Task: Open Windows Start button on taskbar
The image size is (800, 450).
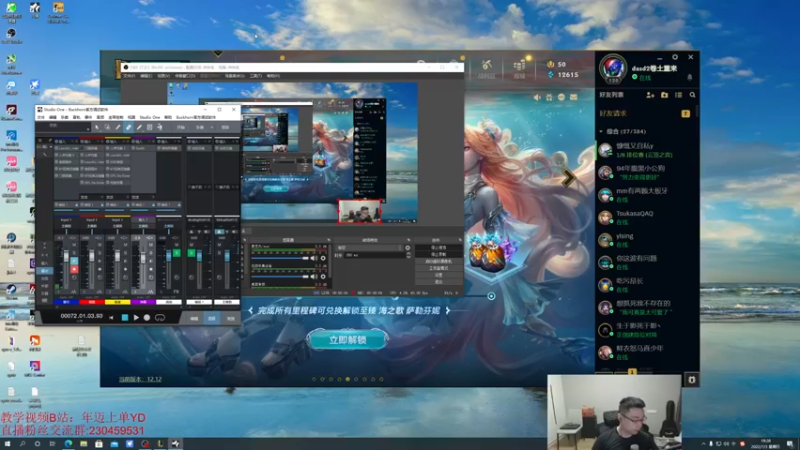Action: (7, 444)
